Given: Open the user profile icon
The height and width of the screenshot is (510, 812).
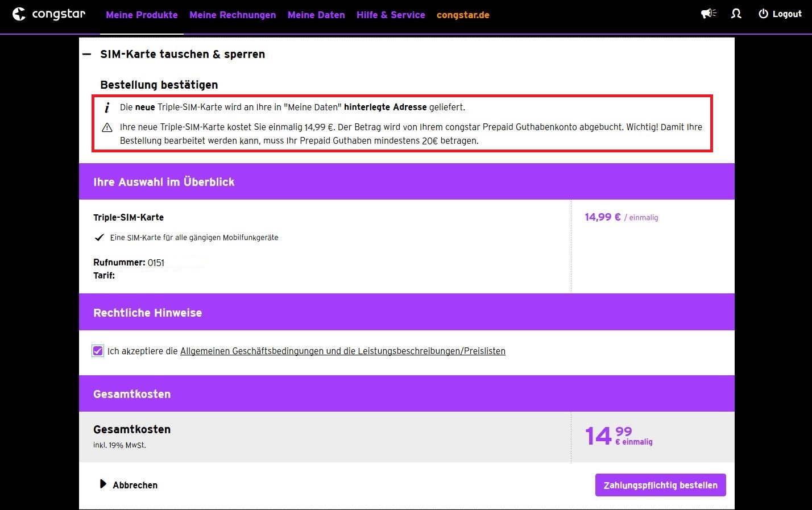Looking at the screenshot, I should pyautogui.click(x=736, y=14).
